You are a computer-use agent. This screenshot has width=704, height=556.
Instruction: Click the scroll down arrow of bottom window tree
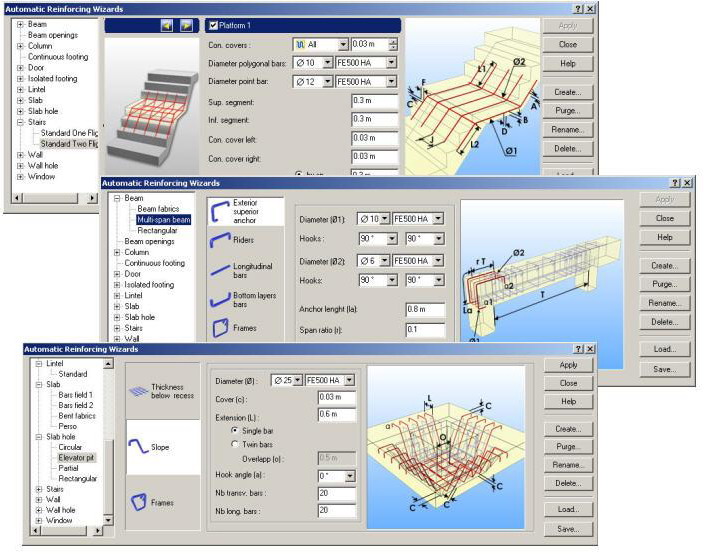[108, 520]
